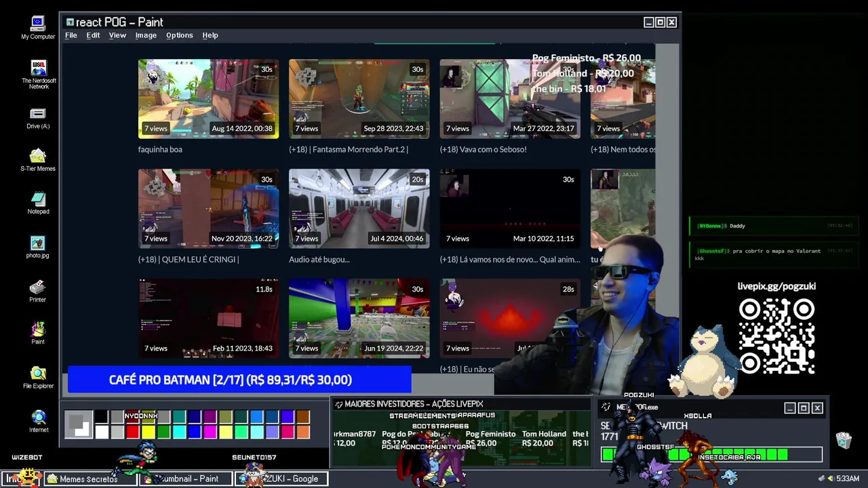Click the 5:33AM taskbar clock

click(x=848, y=479)
